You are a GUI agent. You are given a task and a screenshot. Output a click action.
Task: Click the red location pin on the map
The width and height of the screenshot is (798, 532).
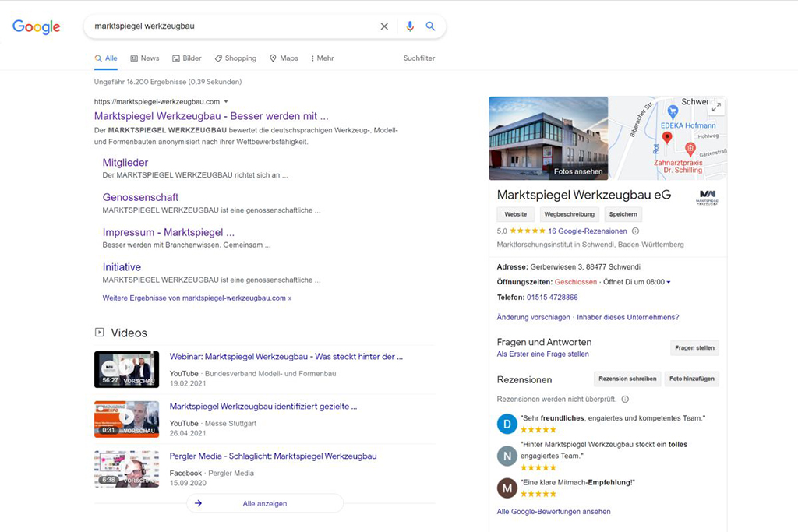(667, 137)
